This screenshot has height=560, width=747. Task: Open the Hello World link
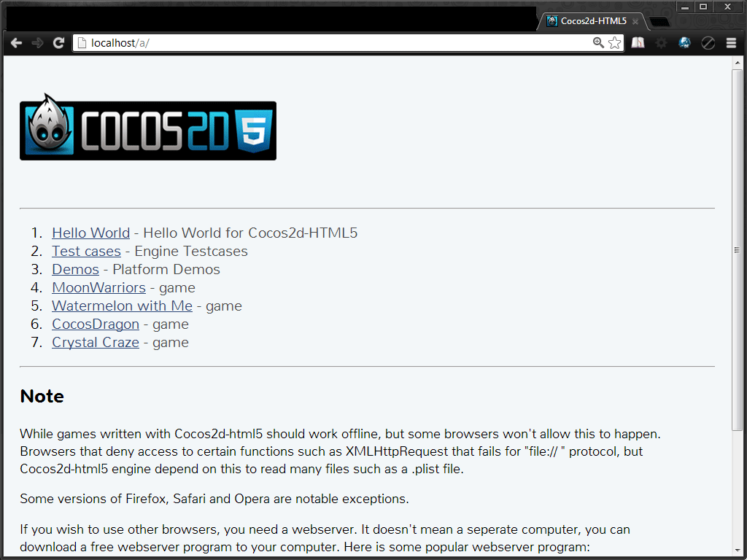(90, 233)
